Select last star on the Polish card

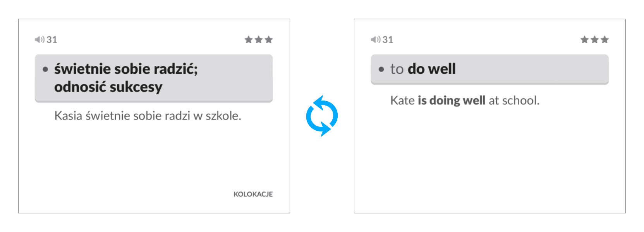coord(269,40)
